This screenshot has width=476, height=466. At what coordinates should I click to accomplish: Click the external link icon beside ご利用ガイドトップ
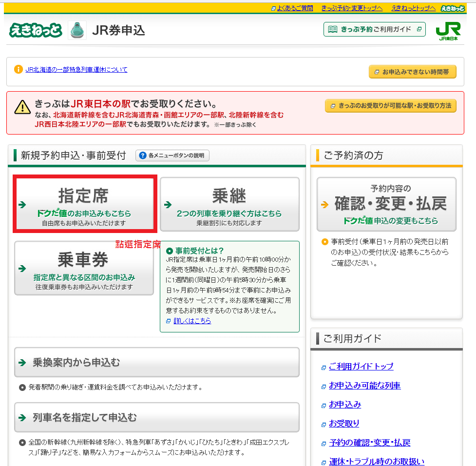click(324, 368)
